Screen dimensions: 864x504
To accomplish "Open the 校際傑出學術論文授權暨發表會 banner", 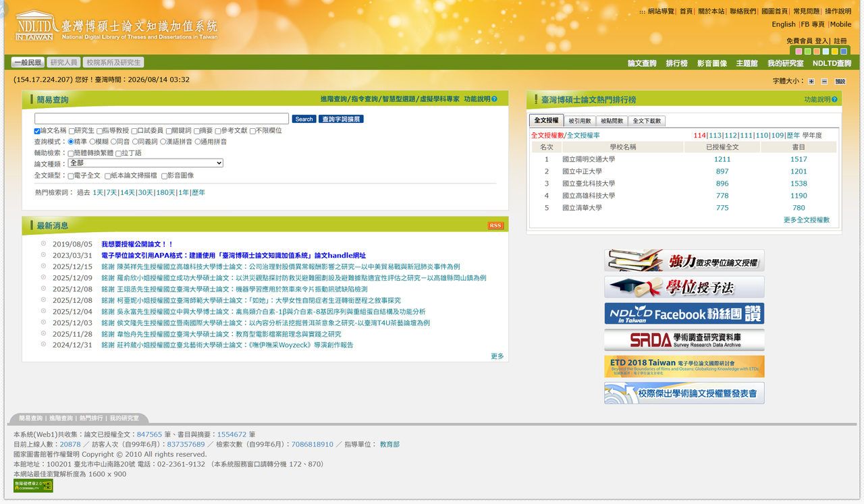I will (684, 393).
